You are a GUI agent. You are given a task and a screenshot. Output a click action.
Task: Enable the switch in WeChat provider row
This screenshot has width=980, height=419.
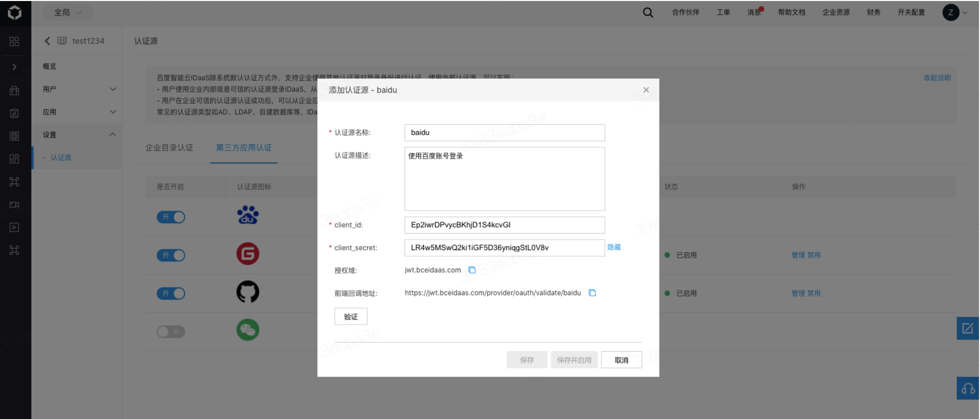tap(171, 332)
